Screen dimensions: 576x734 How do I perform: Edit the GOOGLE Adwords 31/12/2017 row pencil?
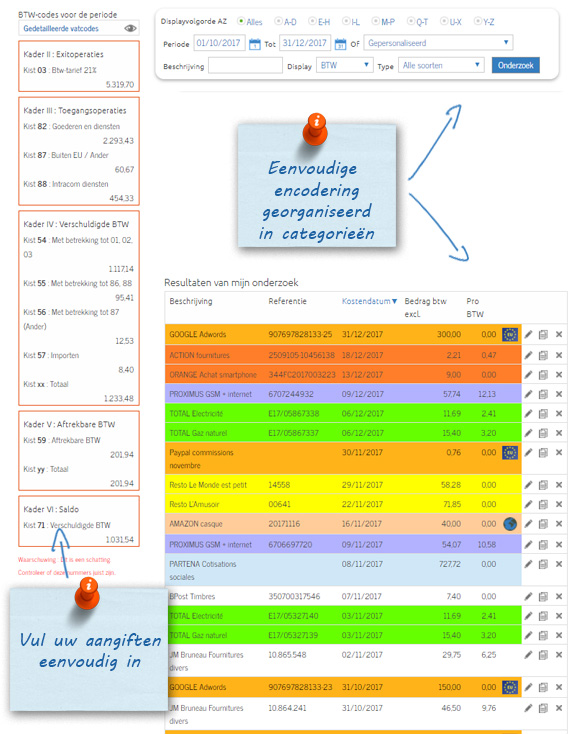coord(528,334)
